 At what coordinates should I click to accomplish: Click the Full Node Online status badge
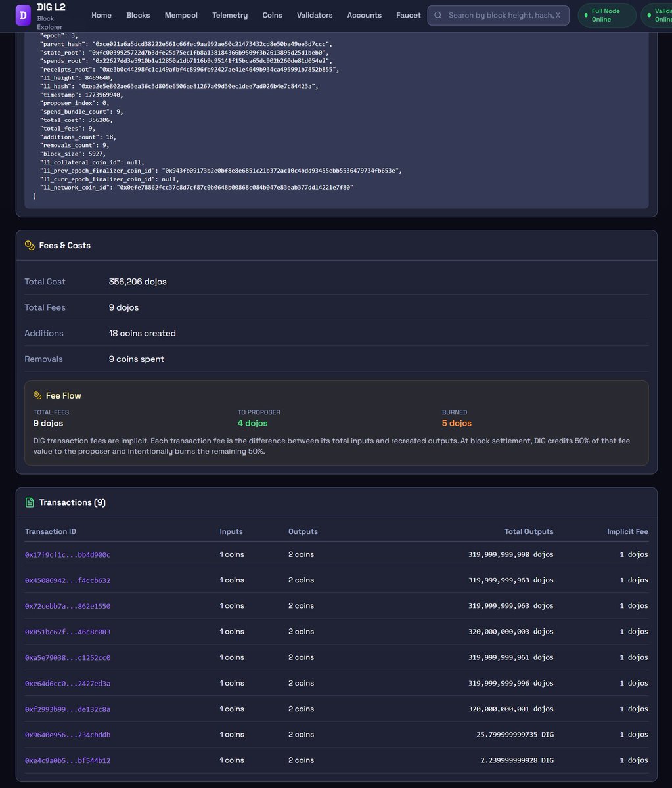click(607, 15)
